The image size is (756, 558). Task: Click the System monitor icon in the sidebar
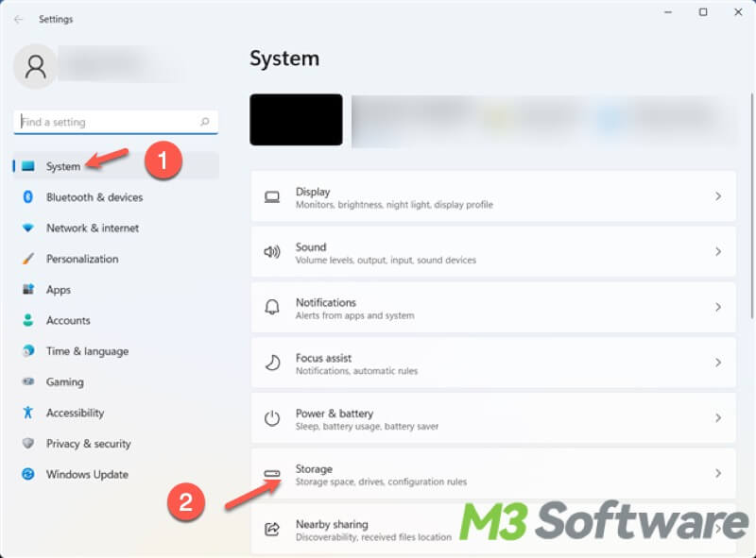pos(28,166)
